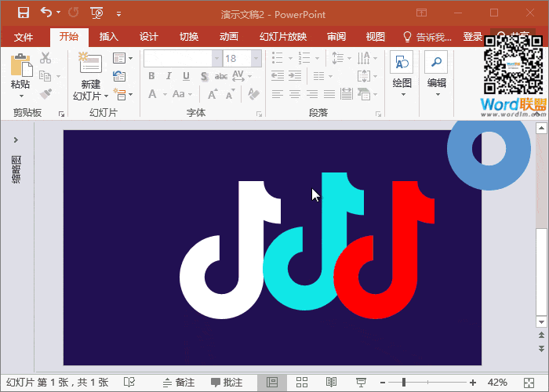Open the Section dropdown icon
549x392 pixels.
click(122, 95)
